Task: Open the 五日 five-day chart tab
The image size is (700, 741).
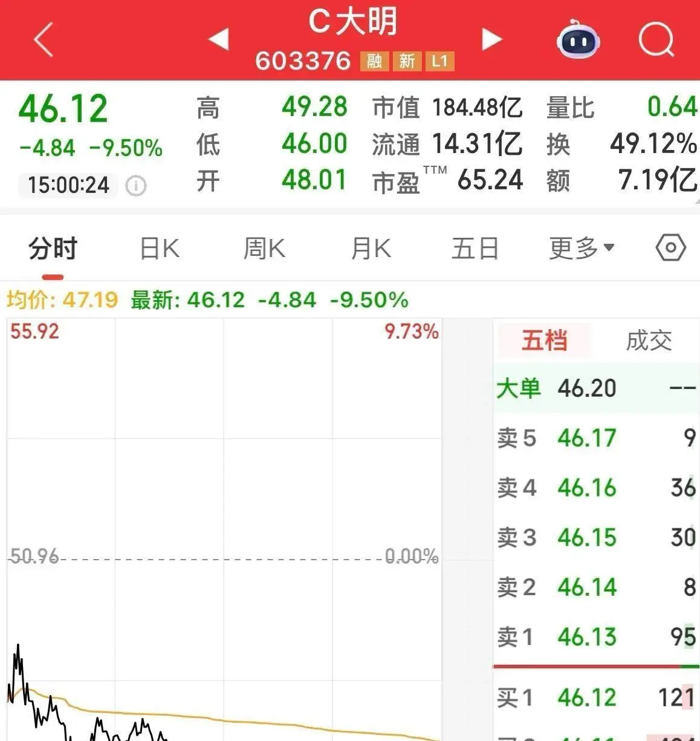Action: point(475,247)
